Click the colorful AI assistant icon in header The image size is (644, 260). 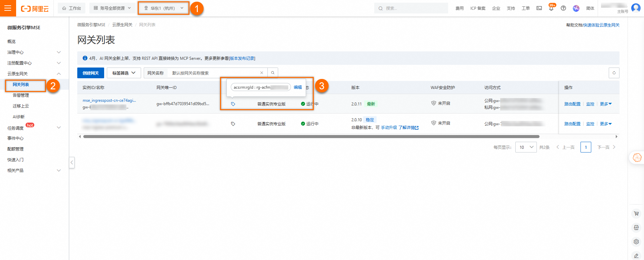point(576,8)
